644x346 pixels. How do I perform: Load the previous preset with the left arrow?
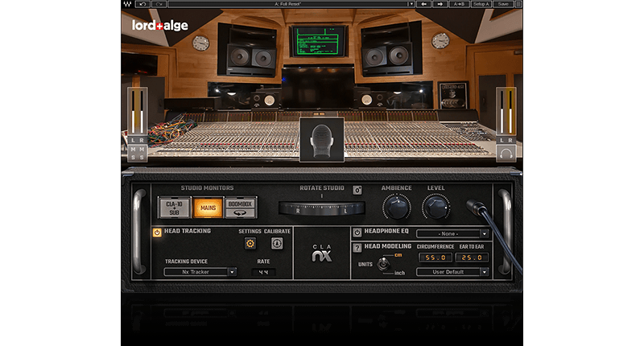[x=424, y=4]
